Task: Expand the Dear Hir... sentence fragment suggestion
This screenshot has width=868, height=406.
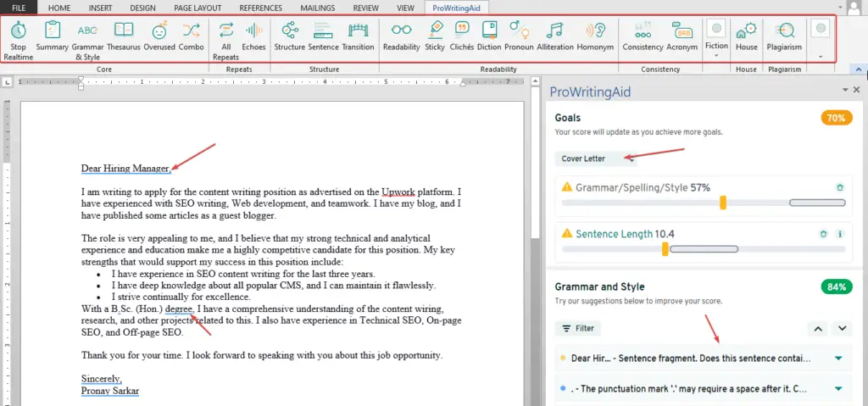Action: point(838,359)
